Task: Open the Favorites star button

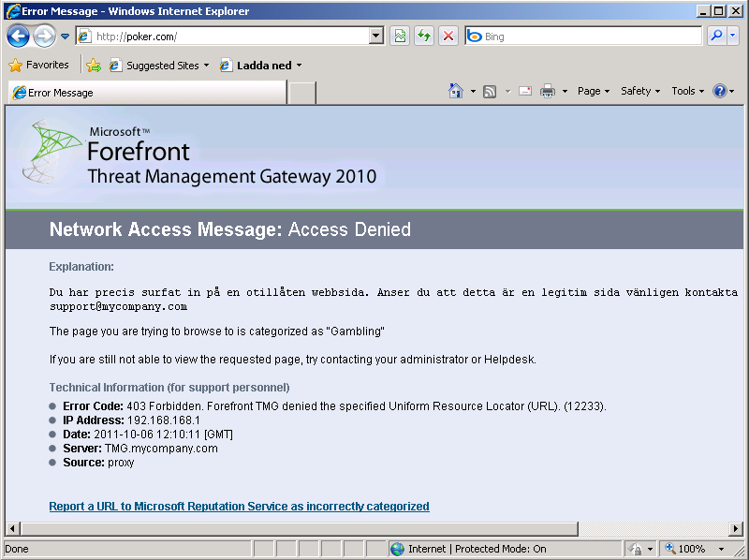Action: coord(39,66)
